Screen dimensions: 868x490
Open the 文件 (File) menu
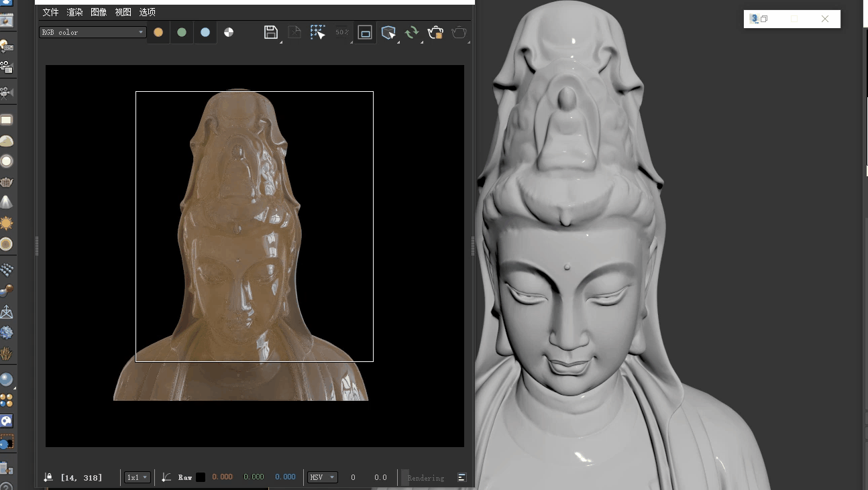point(50,12)
